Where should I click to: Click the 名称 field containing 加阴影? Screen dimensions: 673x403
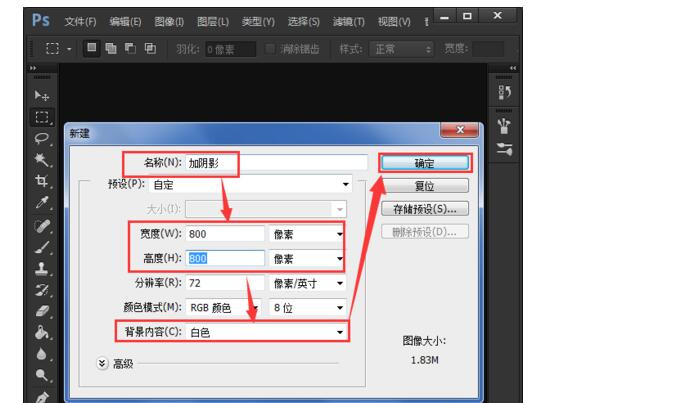tap(276, 163)
